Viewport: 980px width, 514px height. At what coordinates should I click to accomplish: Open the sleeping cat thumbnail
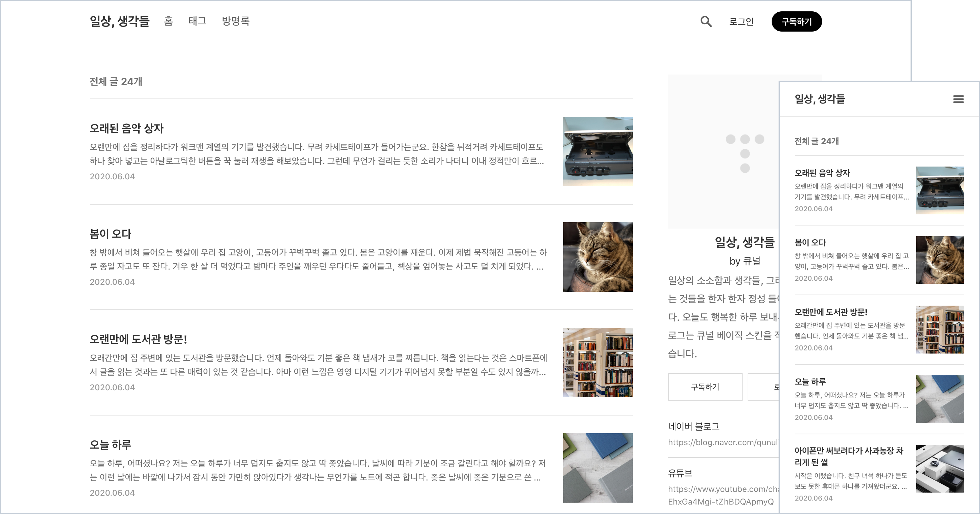click(597, 257)
